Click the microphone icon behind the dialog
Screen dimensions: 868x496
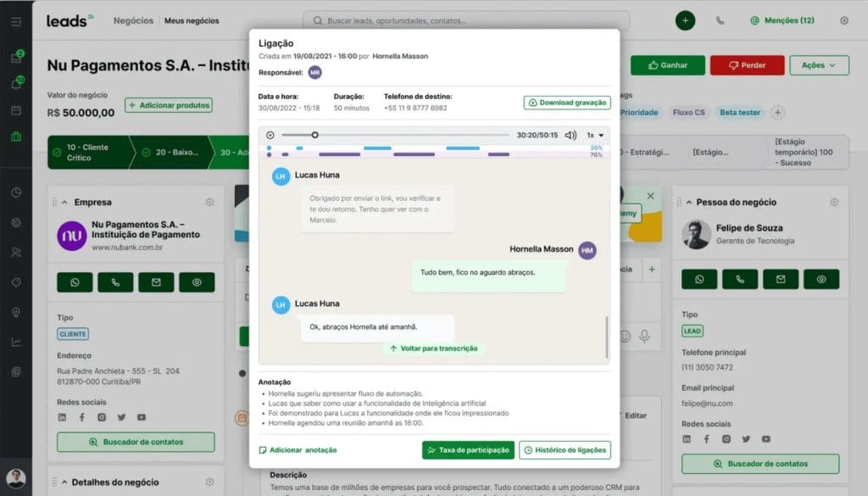pos(644,336)
